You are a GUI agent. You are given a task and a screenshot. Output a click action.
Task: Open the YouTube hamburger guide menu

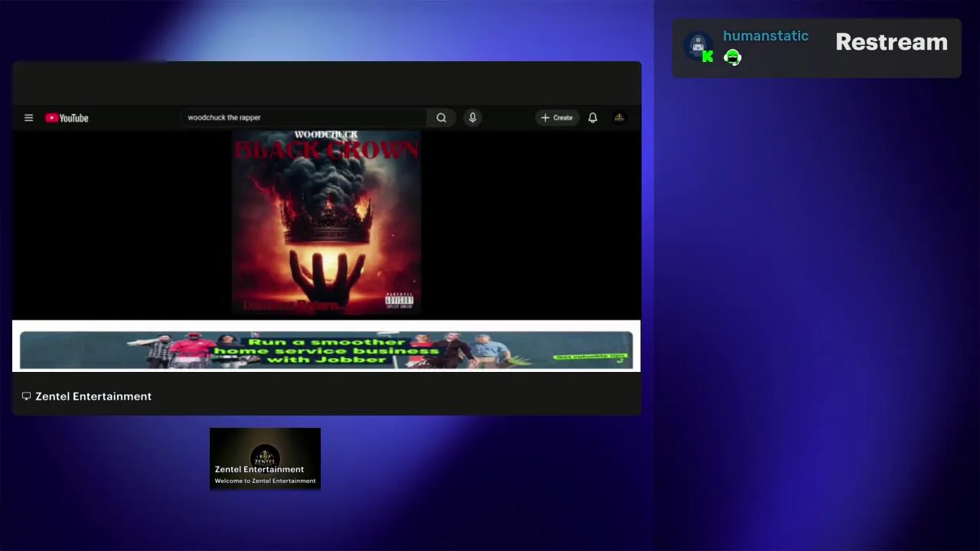pyautogui.click(x=28, y=118)
